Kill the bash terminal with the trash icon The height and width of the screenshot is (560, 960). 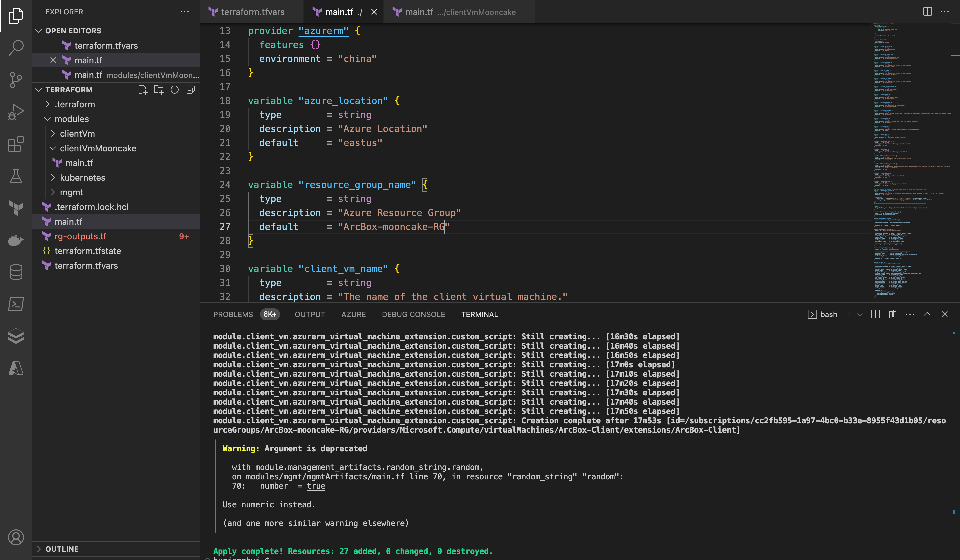tap(892, 314)
